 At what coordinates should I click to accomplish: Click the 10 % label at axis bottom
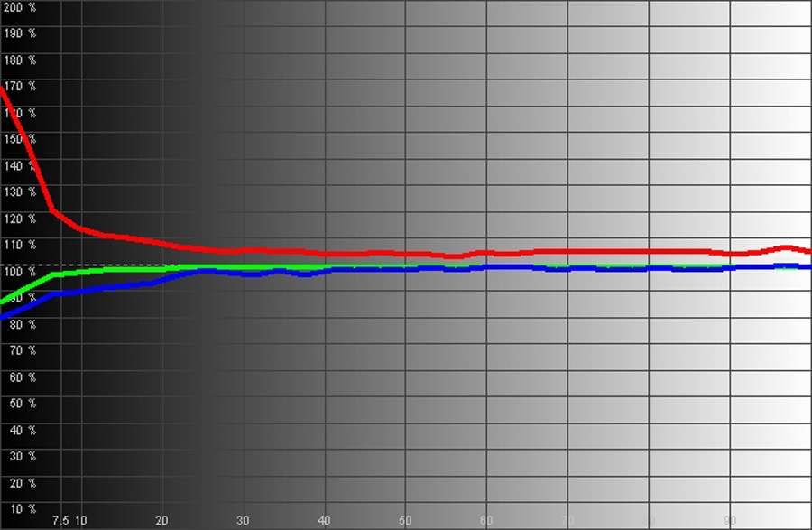(x=18, y=509)
